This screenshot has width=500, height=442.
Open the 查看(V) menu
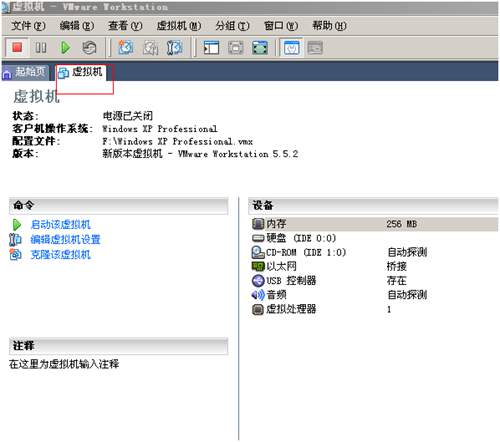(125, 26)
